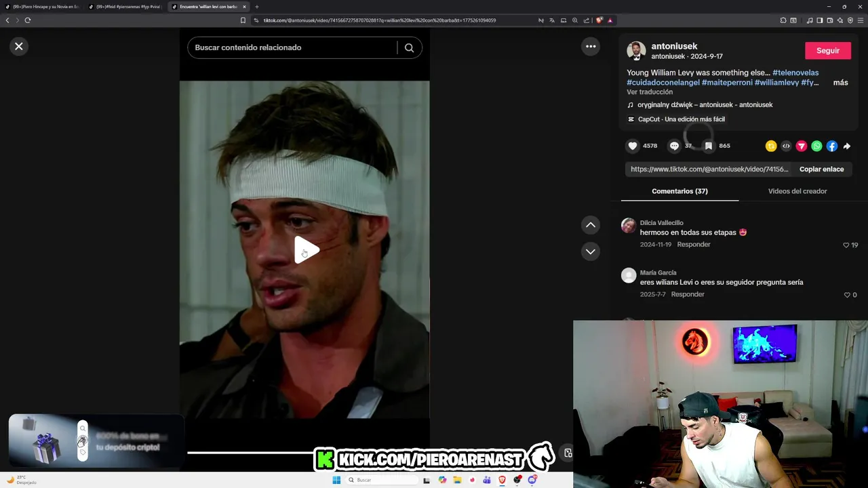Open antoniusek profile avatar
Viewport: 868px width, 488px height.
click(x=636, y=51)
